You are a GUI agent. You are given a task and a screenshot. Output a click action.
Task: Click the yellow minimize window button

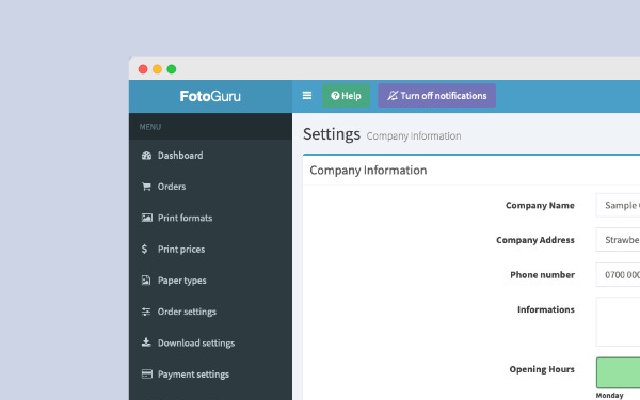pos(157,69)
